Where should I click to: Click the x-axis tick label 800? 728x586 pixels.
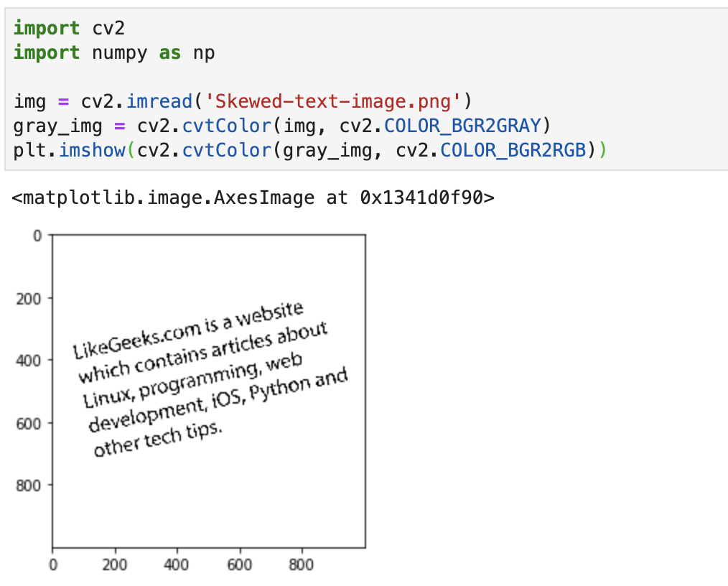coord(301,564)
